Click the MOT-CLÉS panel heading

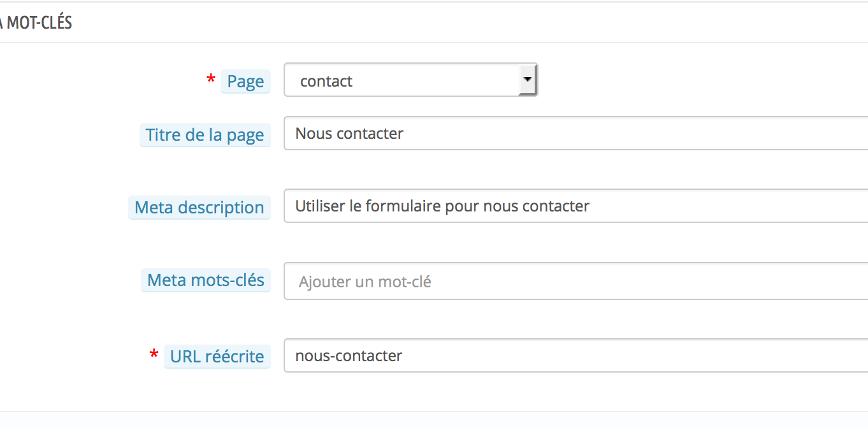pos(38,23)
